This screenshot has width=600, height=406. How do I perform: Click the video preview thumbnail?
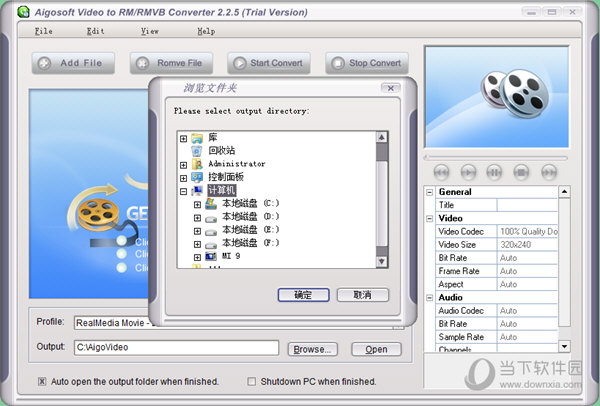497,97
